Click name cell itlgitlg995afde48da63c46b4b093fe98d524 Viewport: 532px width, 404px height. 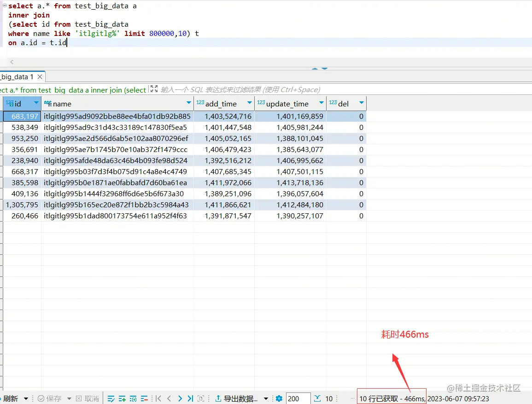pos(117,160)
